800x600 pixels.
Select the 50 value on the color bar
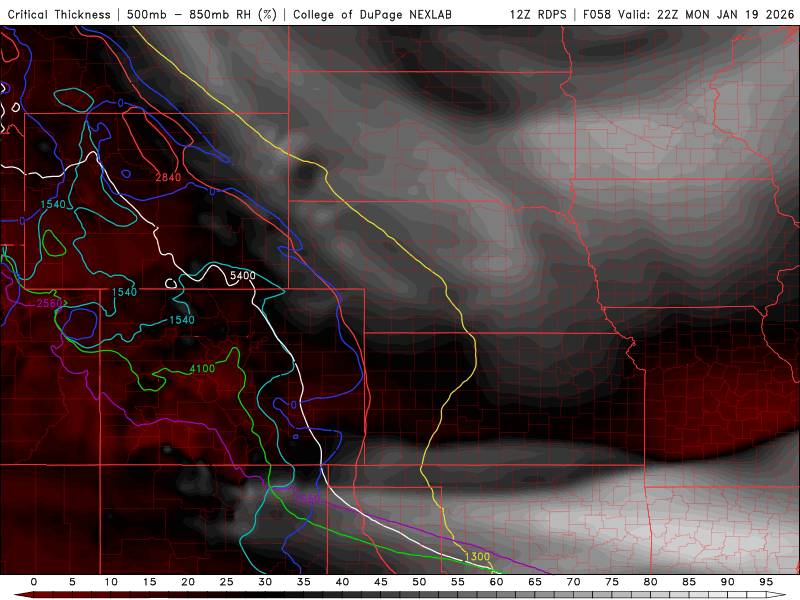point(419,582)
